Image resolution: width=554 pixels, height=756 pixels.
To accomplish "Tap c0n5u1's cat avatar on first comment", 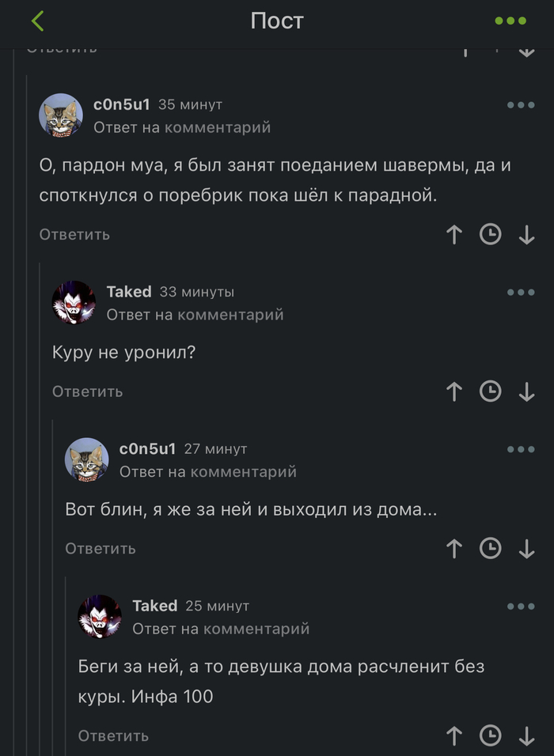I will click(61, 115).
